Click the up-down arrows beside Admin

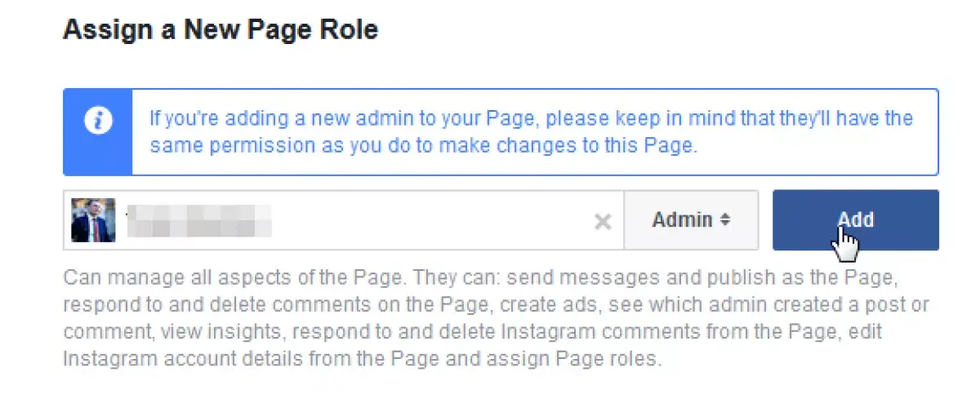tap(724, 220)
